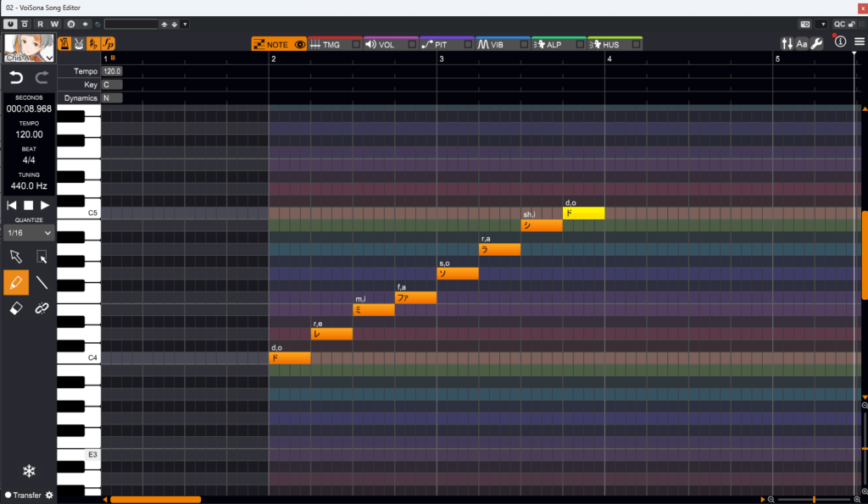
Task: Click the R read automation button
Action: click(x=40, y=25)
